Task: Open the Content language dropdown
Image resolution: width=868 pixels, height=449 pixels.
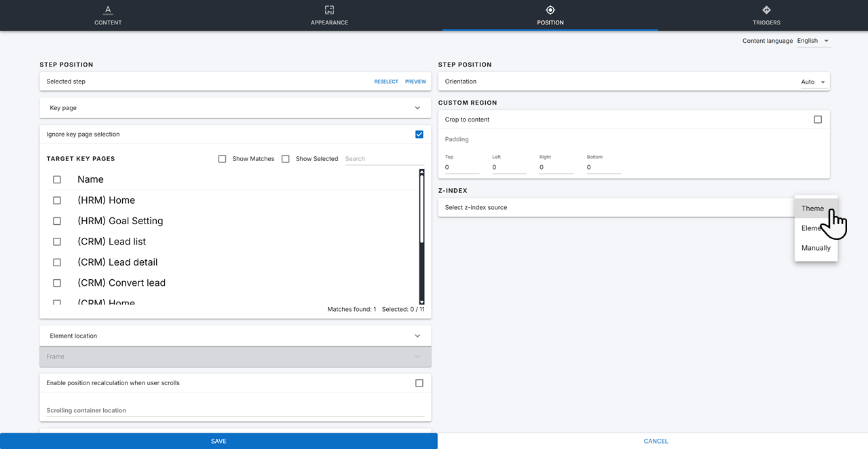Action: pos(813,41)
